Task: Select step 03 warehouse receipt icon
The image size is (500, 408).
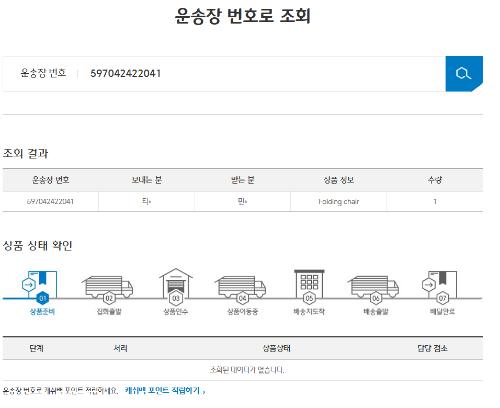Action: click(x=176, y=283)
